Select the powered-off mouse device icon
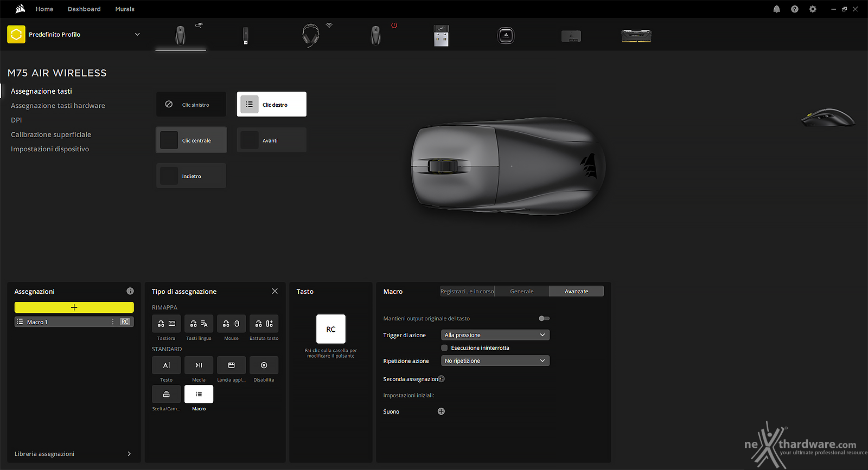868x470 pixels. 376,35
